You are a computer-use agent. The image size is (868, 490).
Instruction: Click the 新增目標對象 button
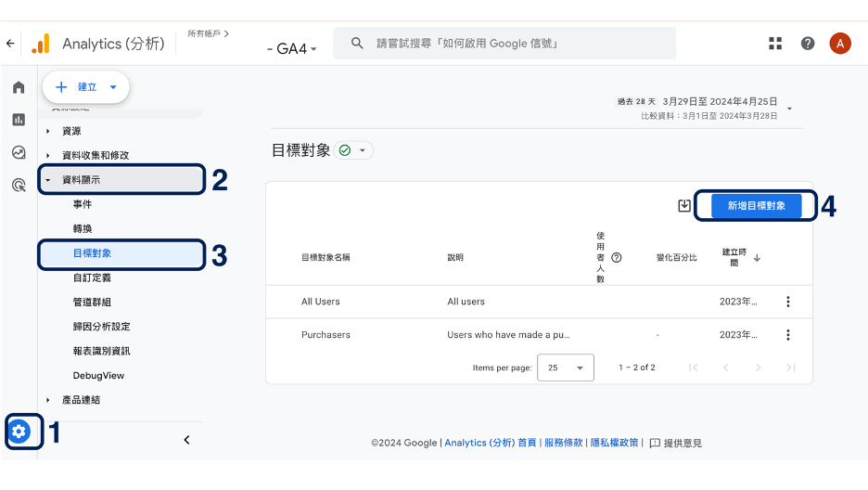756,206
